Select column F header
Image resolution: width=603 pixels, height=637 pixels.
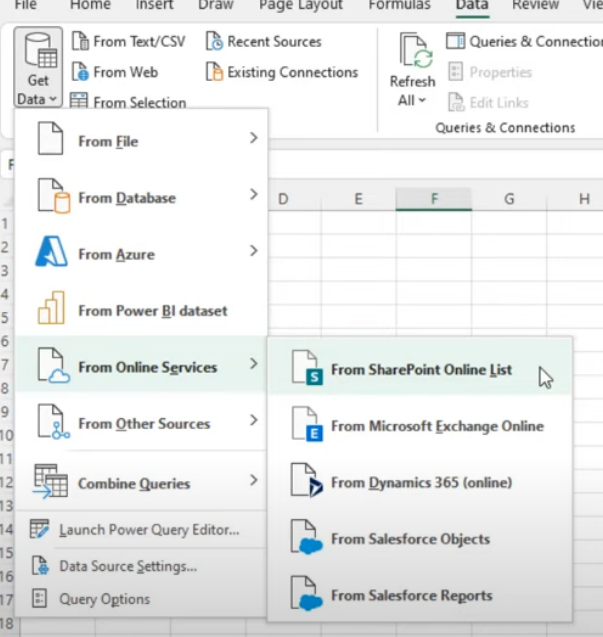[x=434, y=199]
